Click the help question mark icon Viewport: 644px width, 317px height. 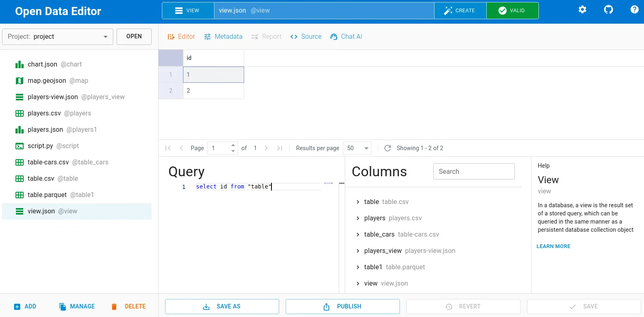[634, 9]
